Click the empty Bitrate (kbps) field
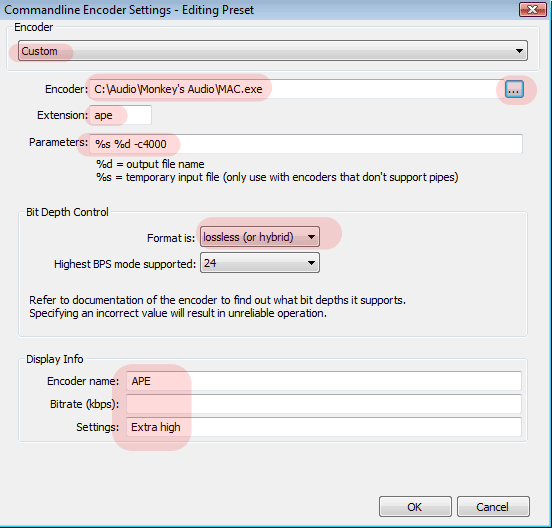552x528 pixels. [324, 404]
